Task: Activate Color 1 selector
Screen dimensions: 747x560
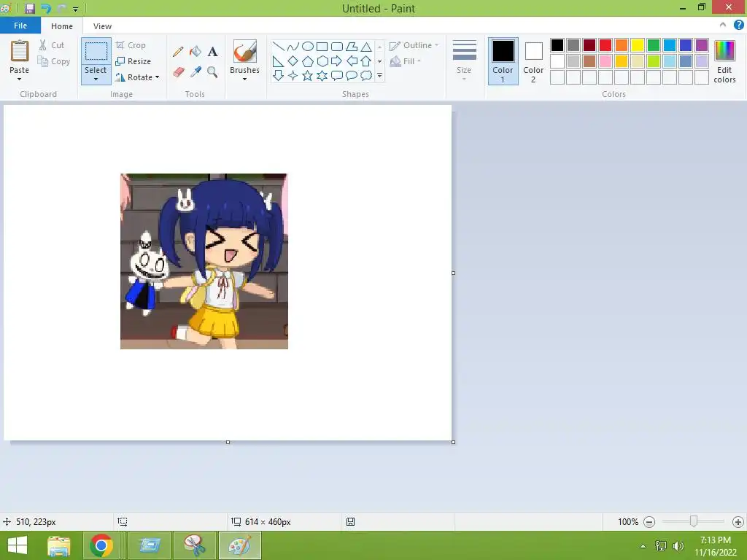Action: [503, 61]
